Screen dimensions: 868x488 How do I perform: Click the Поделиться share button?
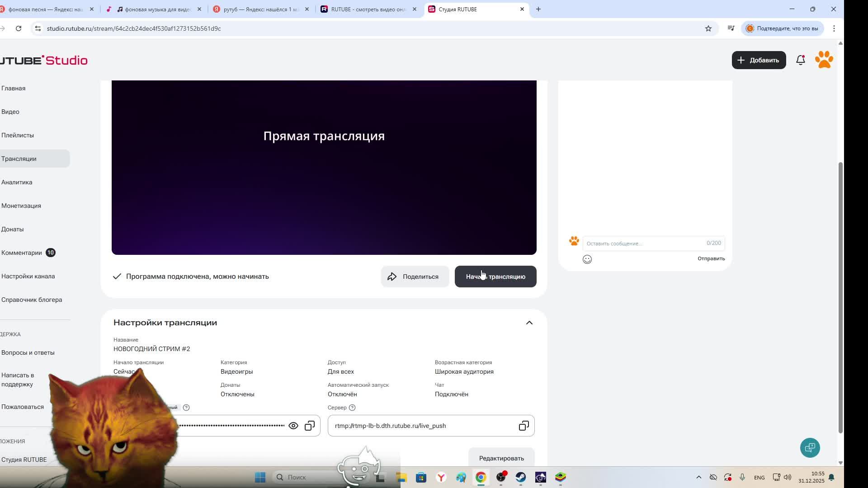[x=415, y=277]
